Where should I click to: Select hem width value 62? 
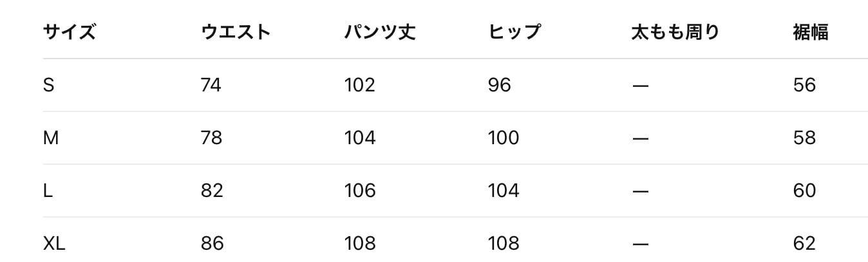click(x=804, y=243)
